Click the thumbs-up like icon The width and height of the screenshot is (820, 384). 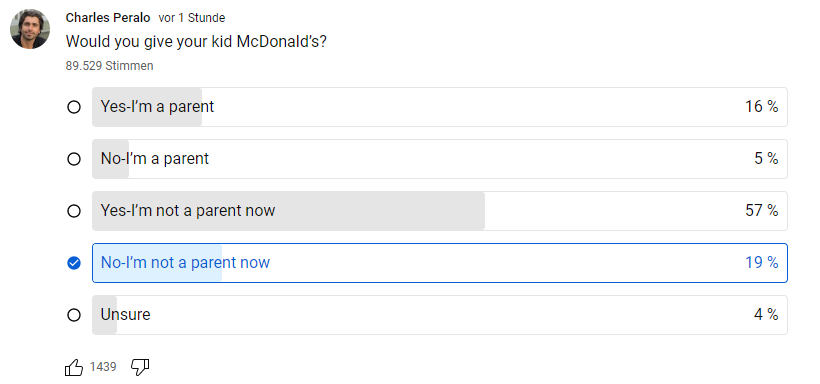click(x=74, y=367)
